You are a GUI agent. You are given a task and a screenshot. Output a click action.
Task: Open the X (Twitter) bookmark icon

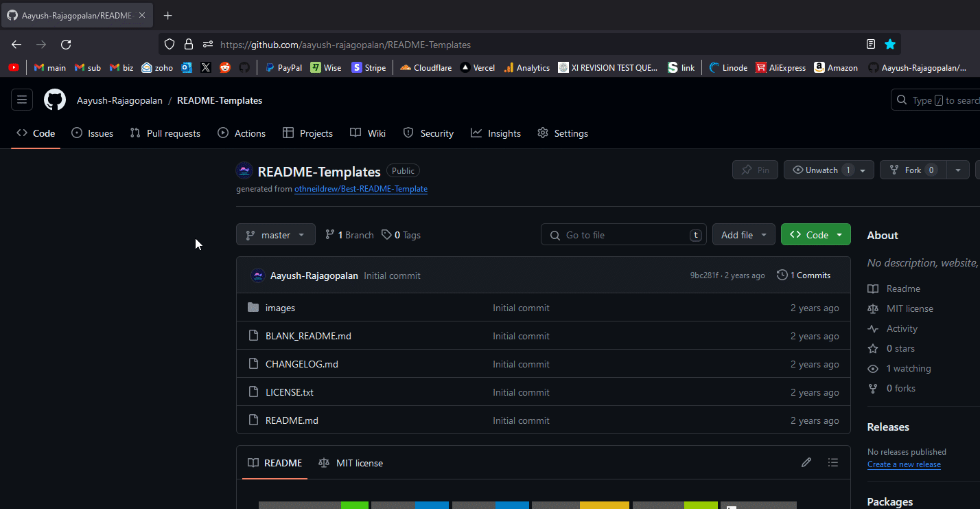(x=206, y=67)
